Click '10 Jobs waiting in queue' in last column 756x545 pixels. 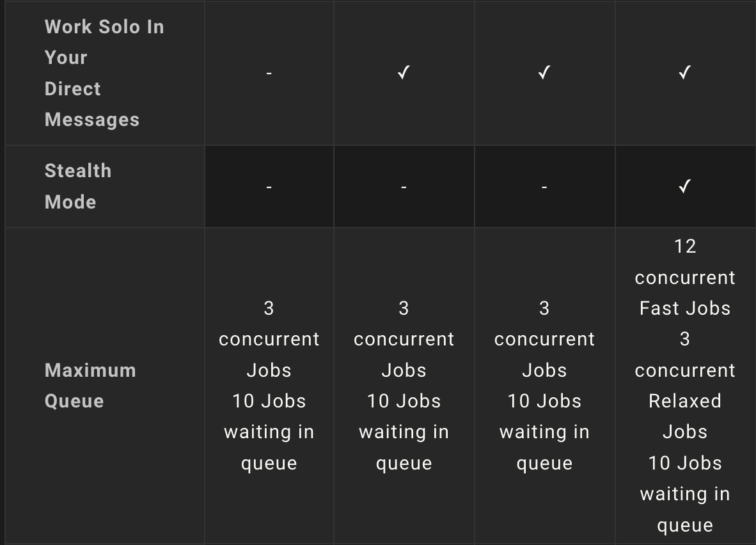(685, 494)
